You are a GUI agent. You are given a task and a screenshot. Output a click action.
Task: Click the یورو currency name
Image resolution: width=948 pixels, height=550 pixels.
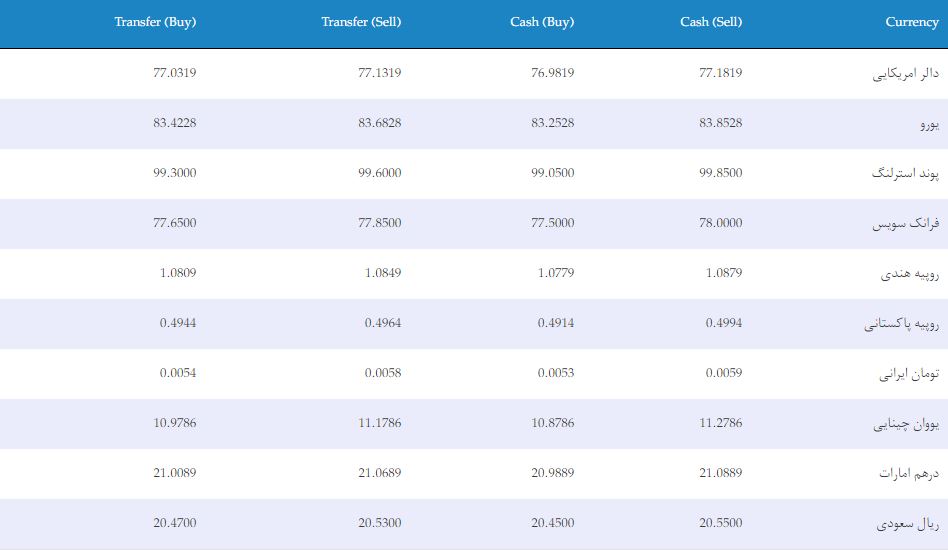coord(929,124)
